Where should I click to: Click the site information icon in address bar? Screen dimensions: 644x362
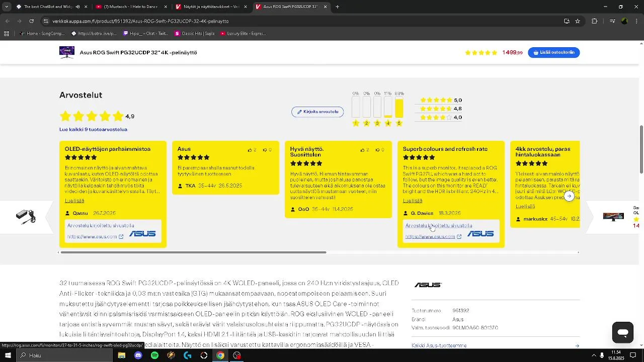46,21
